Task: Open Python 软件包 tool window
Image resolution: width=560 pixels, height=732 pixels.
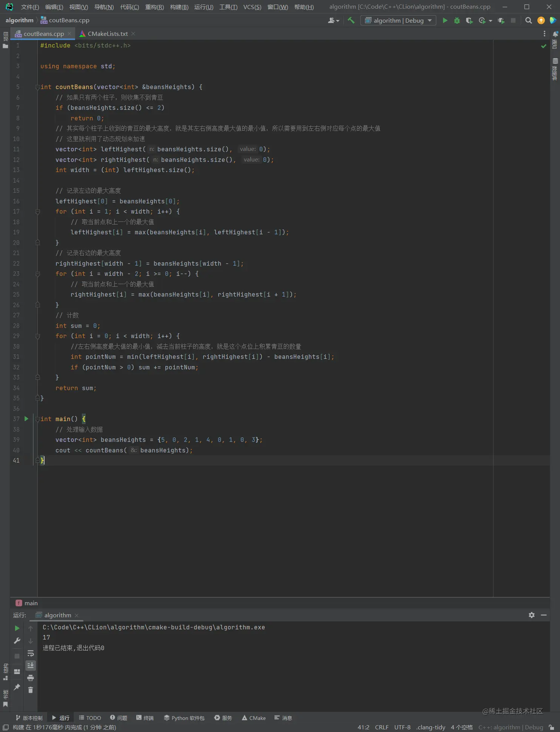Action: 184,718
